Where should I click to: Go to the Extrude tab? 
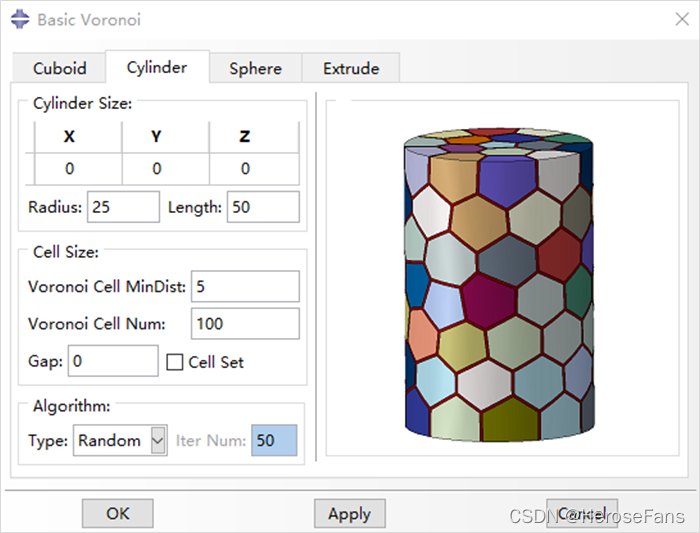(351, 68)
